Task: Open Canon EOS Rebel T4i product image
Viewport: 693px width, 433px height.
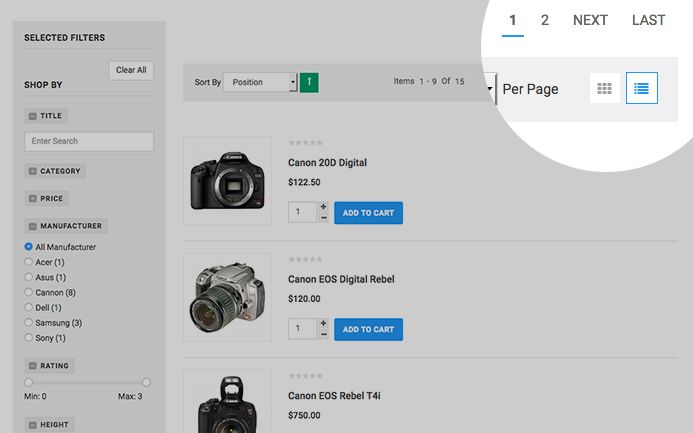Action: tap(227, 401)
